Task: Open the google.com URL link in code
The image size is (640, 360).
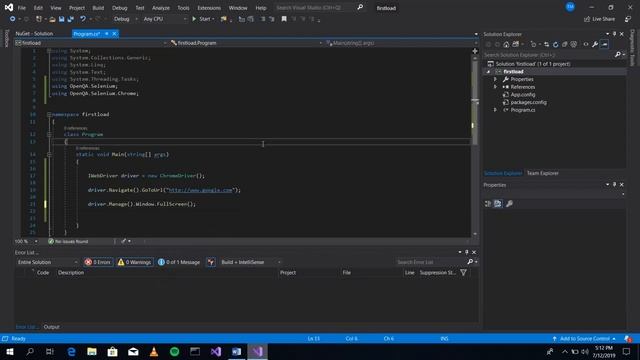Action: point(200,190)
